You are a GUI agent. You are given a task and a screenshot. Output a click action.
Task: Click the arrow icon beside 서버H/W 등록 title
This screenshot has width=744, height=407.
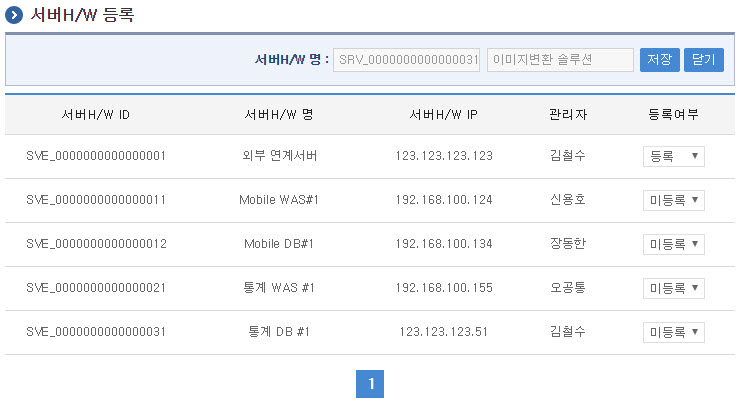pyautogui.click(x=15, y=15)
